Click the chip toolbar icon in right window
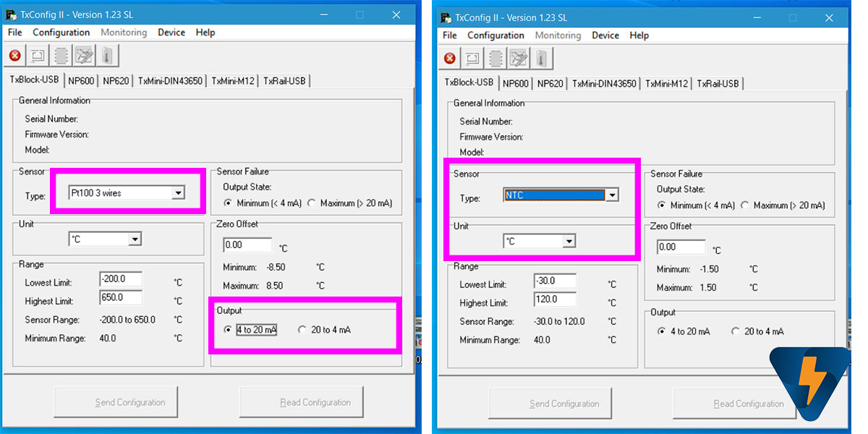This screenshot has height=434, width=868. pyautogui.click(x=495, y=59)
